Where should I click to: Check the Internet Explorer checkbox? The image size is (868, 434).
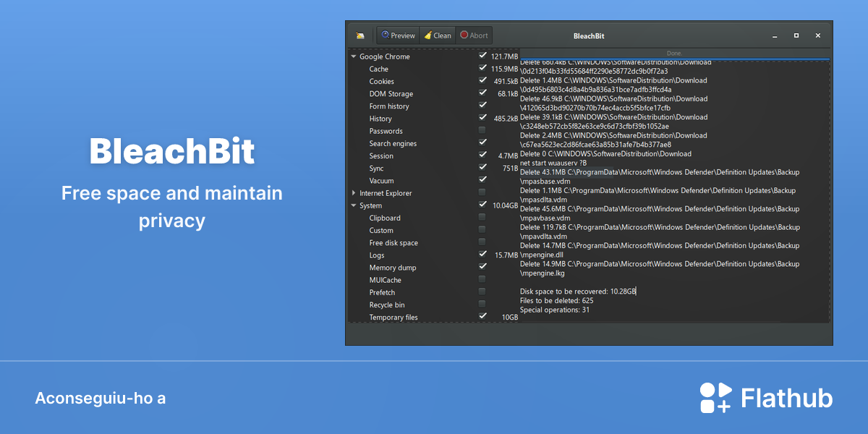point(482,192)
